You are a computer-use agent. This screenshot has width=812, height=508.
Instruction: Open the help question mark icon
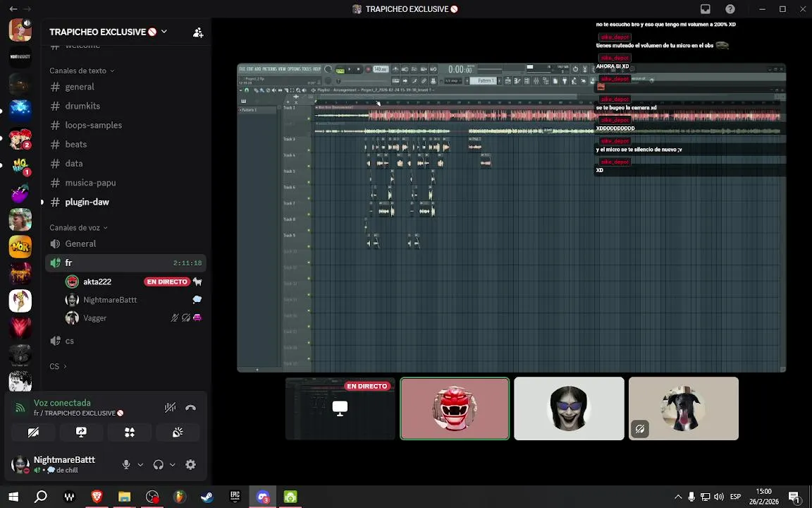click(730, 8)
